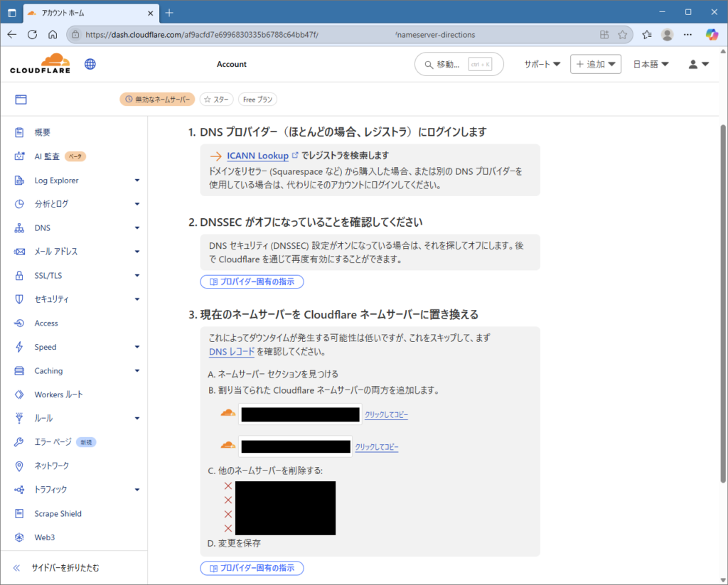Select the アカウント ホーム browser tab
This screenshot has width=728, height=585.
90,13
